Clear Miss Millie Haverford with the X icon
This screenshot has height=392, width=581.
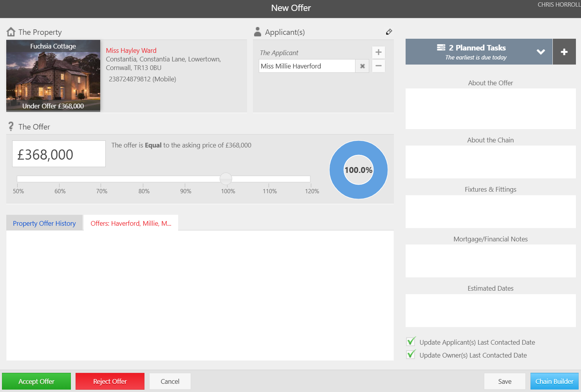363,66
